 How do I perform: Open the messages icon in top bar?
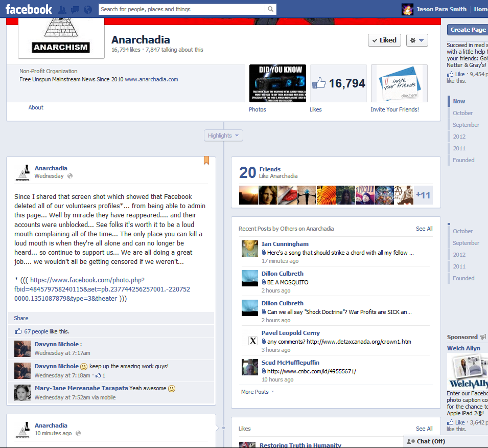tap(75, 9)
